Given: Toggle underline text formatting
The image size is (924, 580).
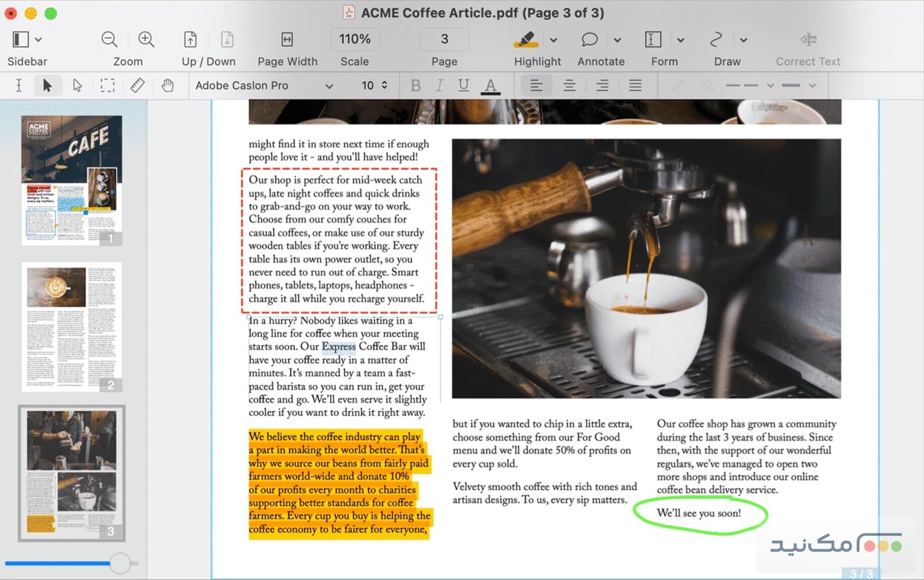Looking at the screenshot, I should [x=463, y=85].
